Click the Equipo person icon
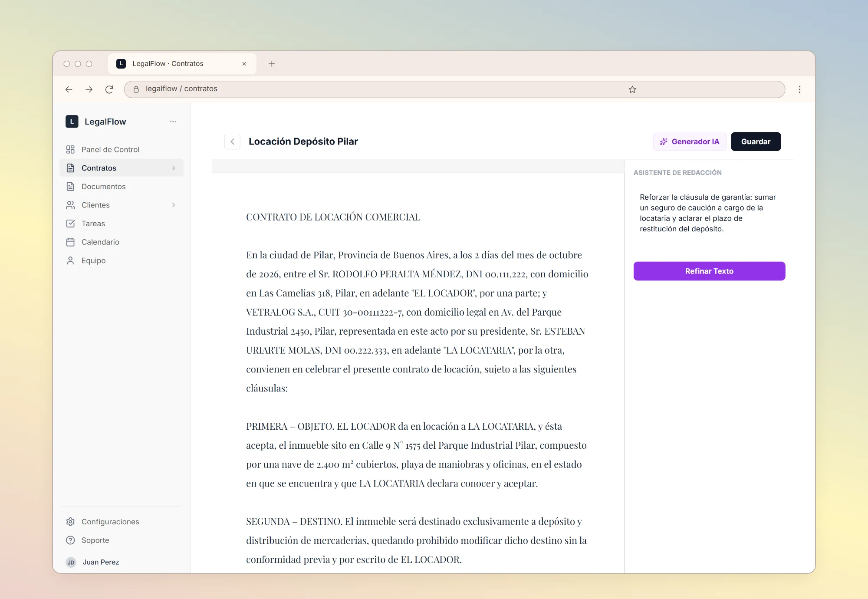This screenshot has width=868, height=599. tap(70, 260)
